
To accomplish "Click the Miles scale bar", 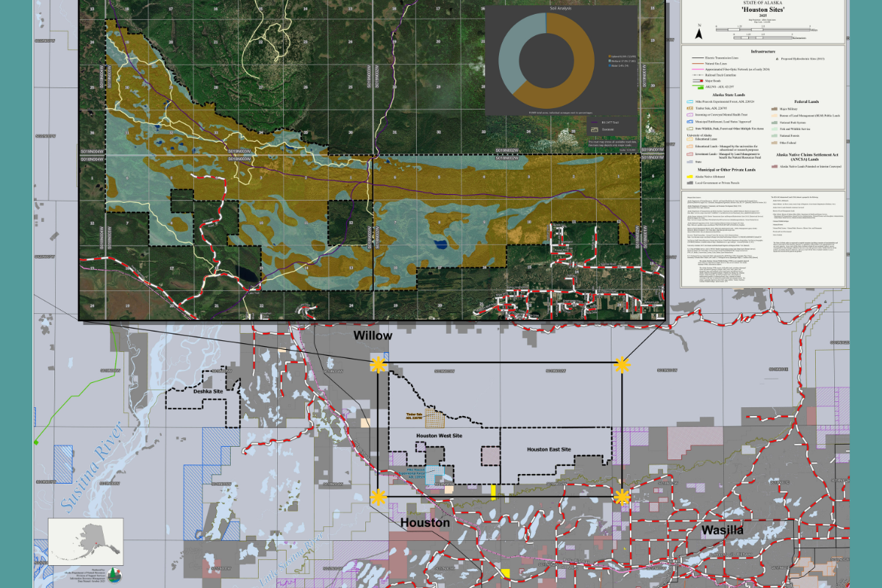I will point(763,29).
